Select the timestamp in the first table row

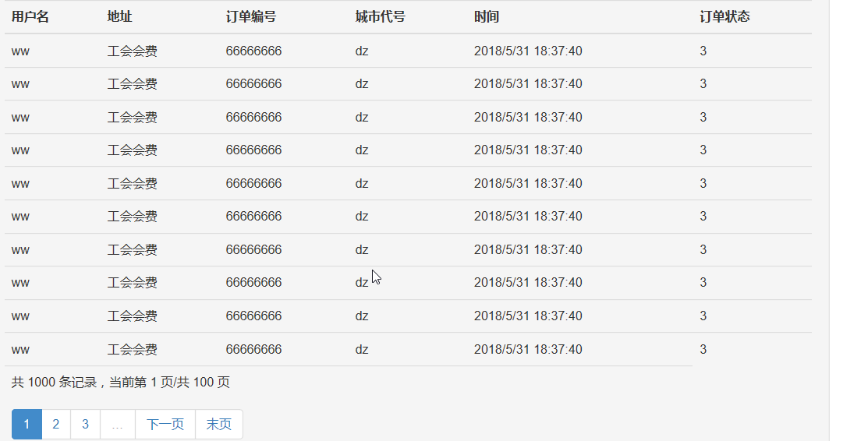pyautogui.click(x=528, y=51)
